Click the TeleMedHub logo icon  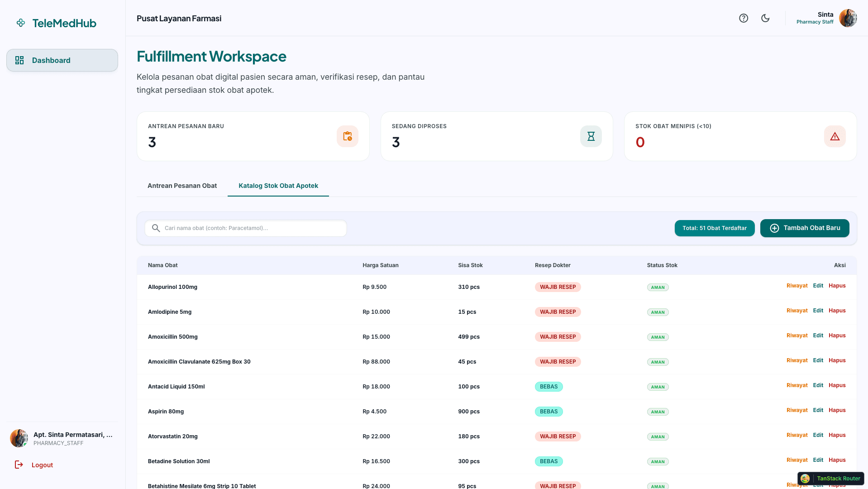tap(21, 23)
